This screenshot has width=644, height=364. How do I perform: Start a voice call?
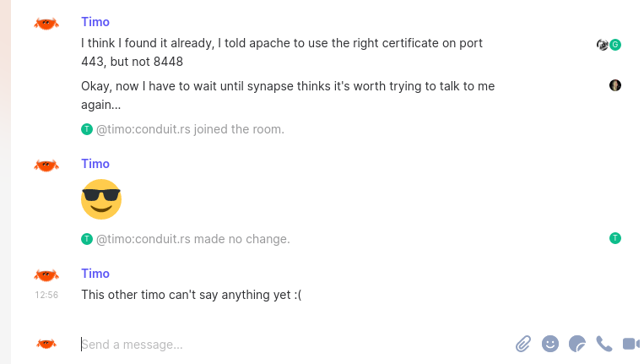(603, 344)
